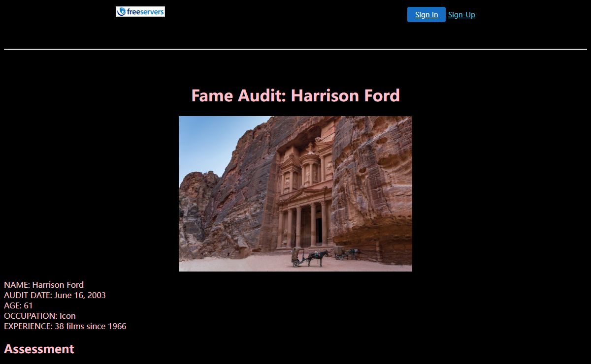Click the second carriage at the photo's right
Image resolution: width=591 pixels, height=364 pixels.
[347, 253]
